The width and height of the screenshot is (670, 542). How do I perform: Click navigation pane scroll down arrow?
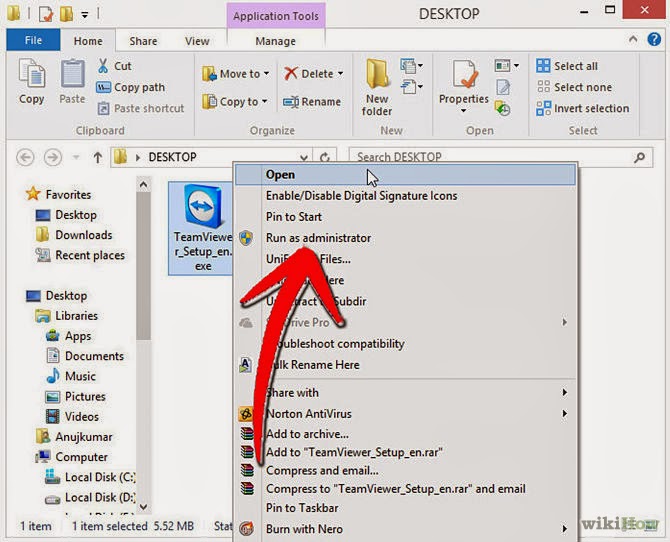point(144,507)
